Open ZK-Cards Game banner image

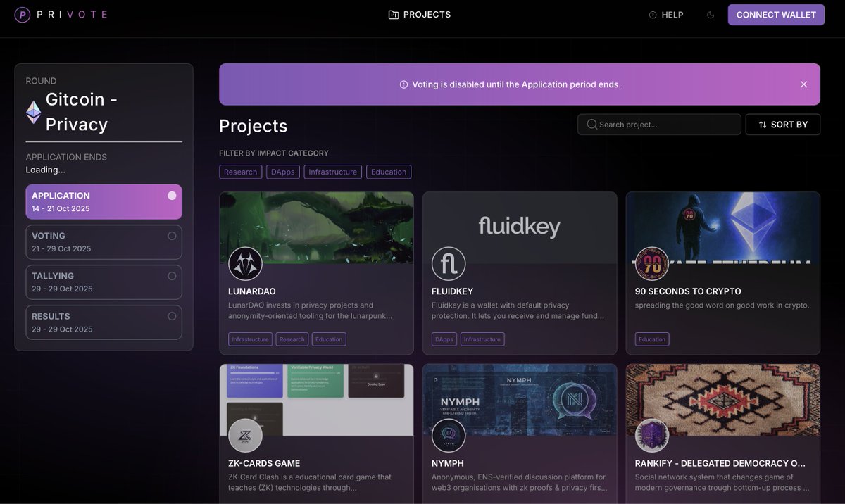click(x=316, y=400)
